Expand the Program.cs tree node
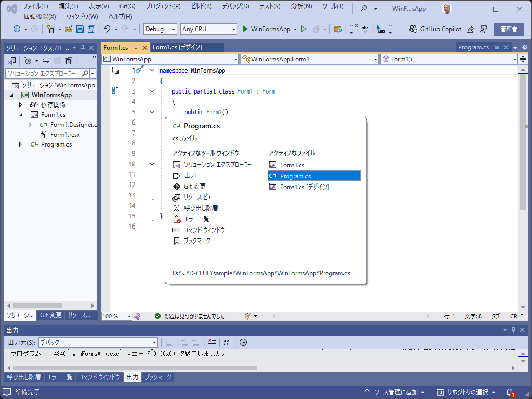Screen dimensions: 532x399 pyautogui.click(x=20, y=144)
